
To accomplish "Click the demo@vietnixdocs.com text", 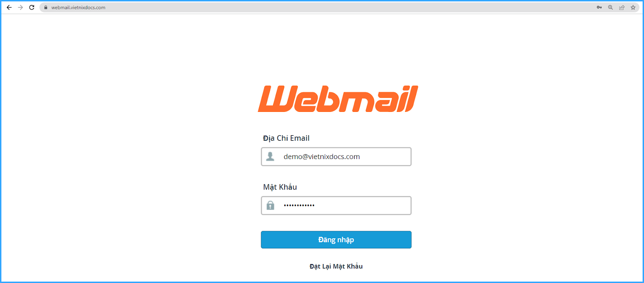I will [x=322, y=157].
